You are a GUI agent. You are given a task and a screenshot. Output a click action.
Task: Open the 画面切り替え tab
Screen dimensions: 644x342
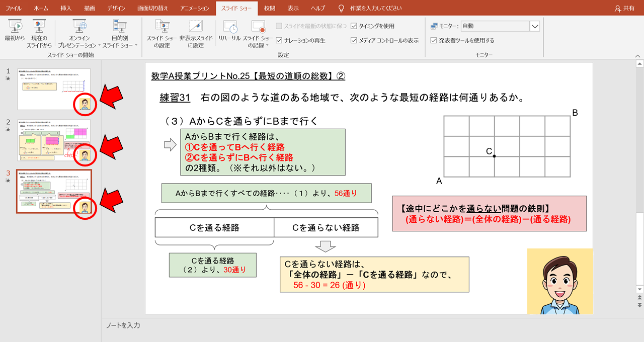[152, 9]
